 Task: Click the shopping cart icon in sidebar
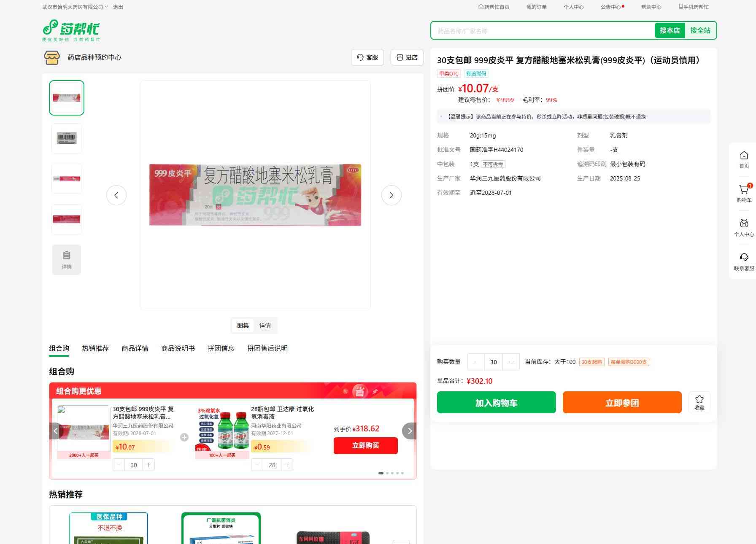pyautogui.click(x=744, y=190)
